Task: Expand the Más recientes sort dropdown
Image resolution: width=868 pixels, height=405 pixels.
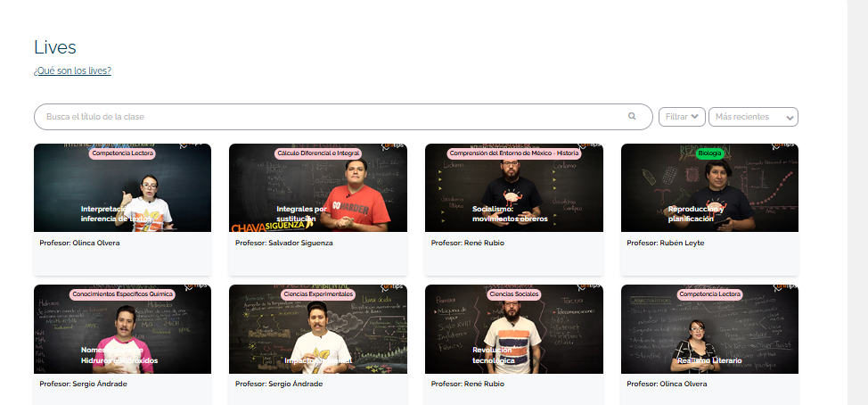Action: (753, 117)
